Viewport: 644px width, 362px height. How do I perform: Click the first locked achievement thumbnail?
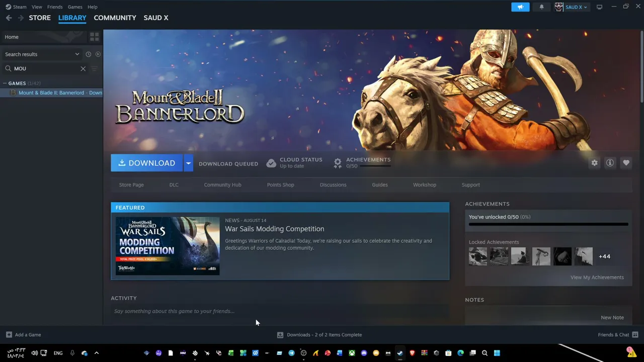point(478,256)
